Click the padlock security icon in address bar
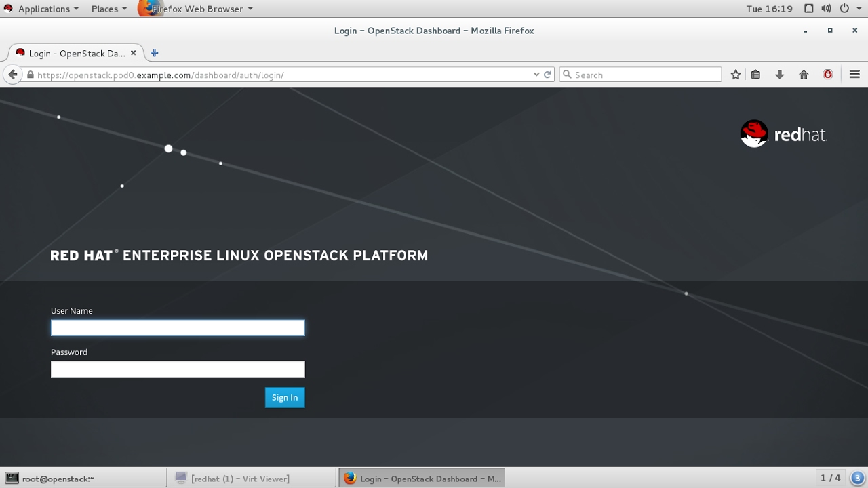 tap(31, 75)
